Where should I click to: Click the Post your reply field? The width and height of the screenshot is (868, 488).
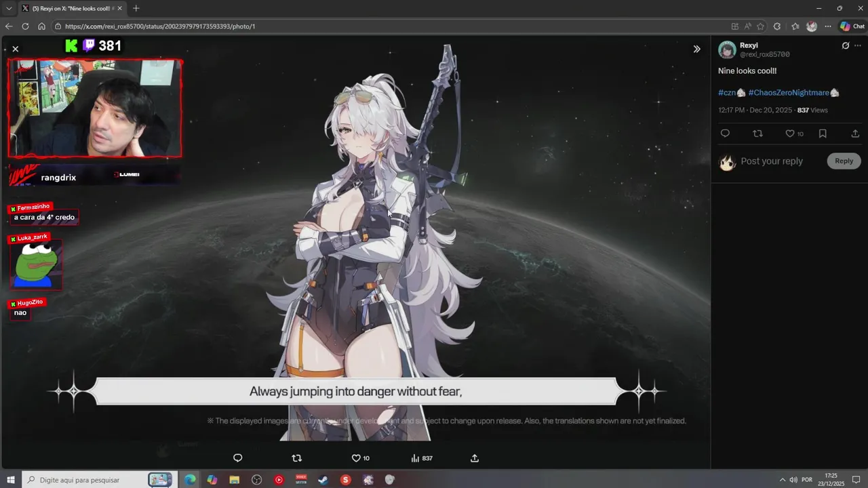tap(772, 161)
